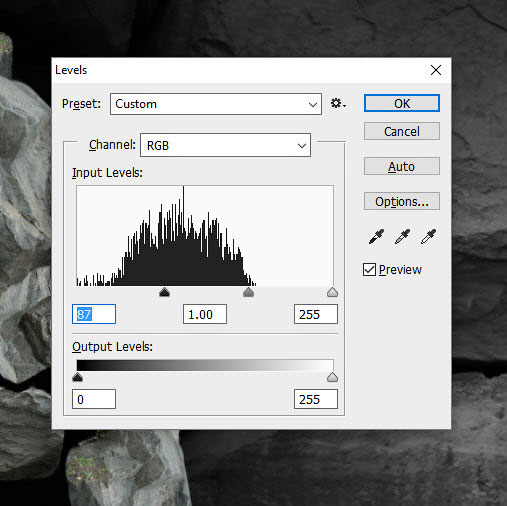Viewport: 507px width, 506px height.
Task: Click the input highlight field showing 255
Action: (316, 314)
